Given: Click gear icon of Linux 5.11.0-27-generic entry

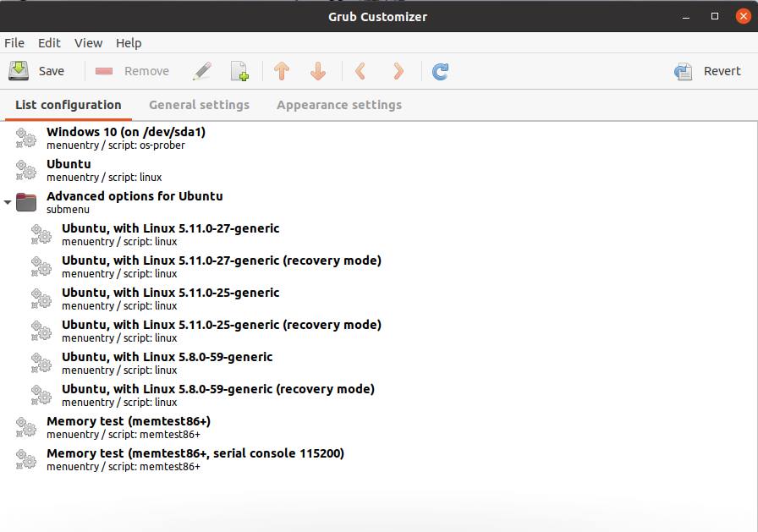Looking at the screenshot, I should pyautogui.click(x=41, y=234).
